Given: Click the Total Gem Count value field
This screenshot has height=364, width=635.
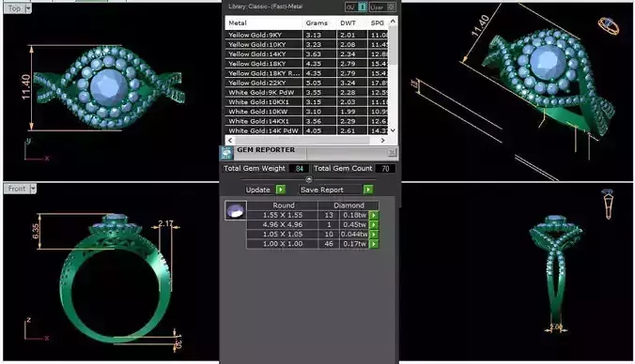Looking at the screenshot, I should click(385, 169).
